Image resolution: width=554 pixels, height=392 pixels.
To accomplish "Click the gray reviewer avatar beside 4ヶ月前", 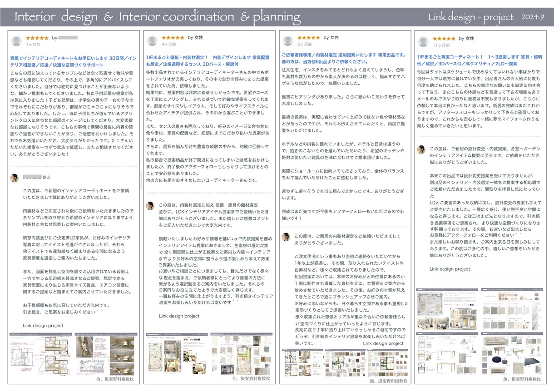I will (152, 41).
